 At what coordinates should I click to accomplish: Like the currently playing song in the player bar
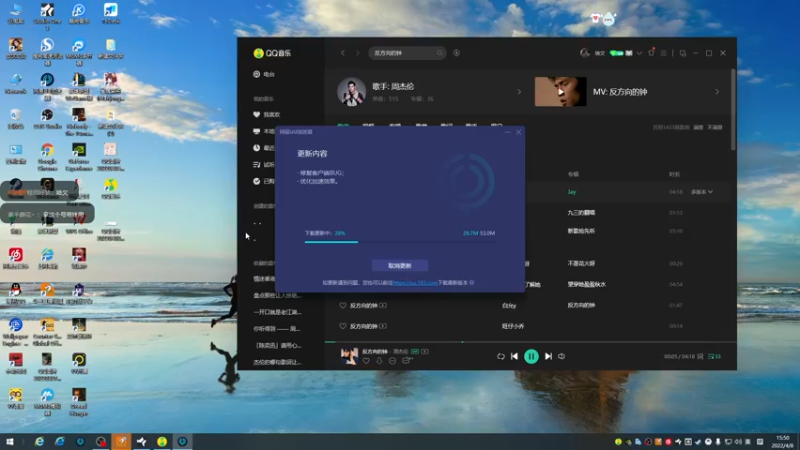click(366, 361)
